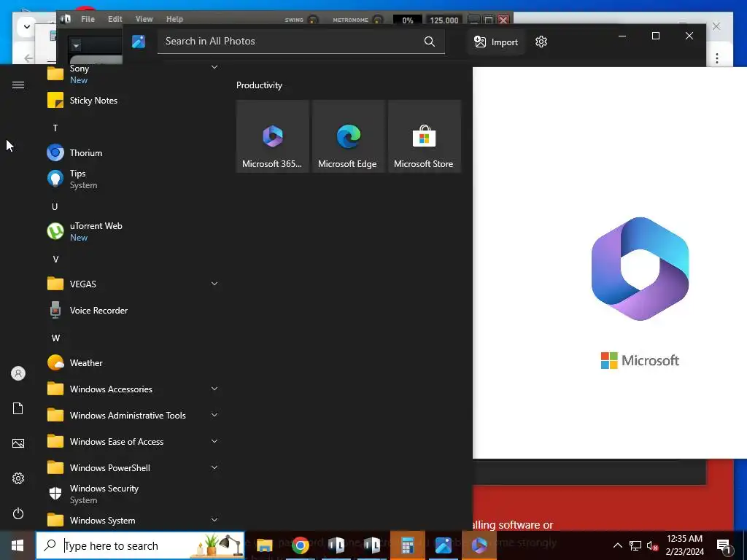Viewport: 747px width, 560px height.
Task: Switch to Calculator on the taskbar
Action: click(x=407, y=545)
